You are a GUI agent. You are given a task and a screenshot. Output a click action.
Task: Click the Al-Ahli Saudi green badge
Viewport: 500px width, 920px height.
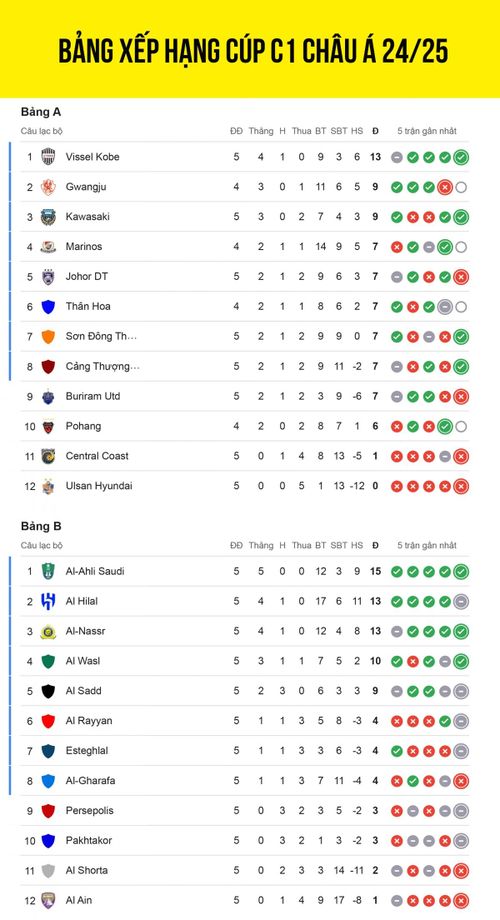click(48, 571)
